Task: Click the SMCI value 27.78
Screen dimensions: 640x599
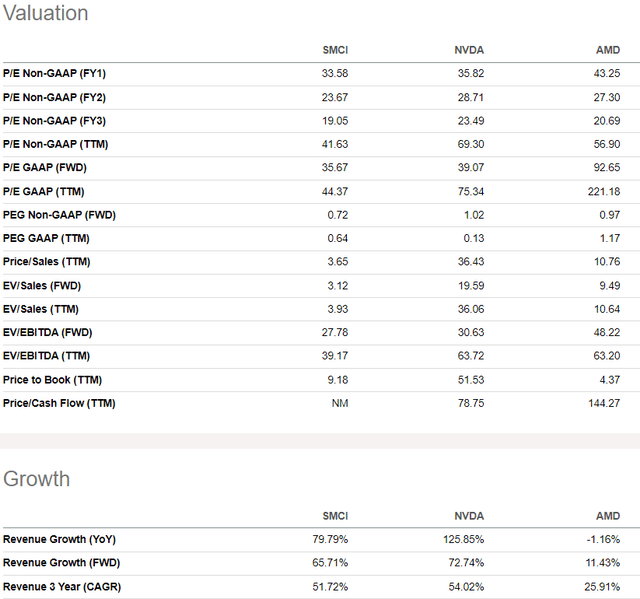Action: click(335, 333)
